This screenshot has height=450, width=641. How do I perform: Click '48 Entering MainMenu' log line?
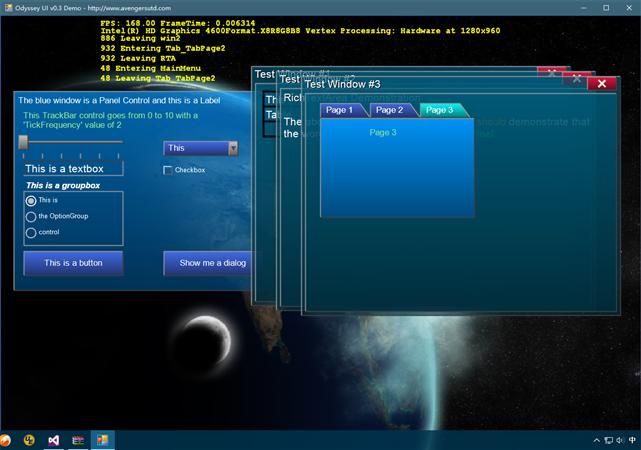pyautogui.click(x=150, y=68)
